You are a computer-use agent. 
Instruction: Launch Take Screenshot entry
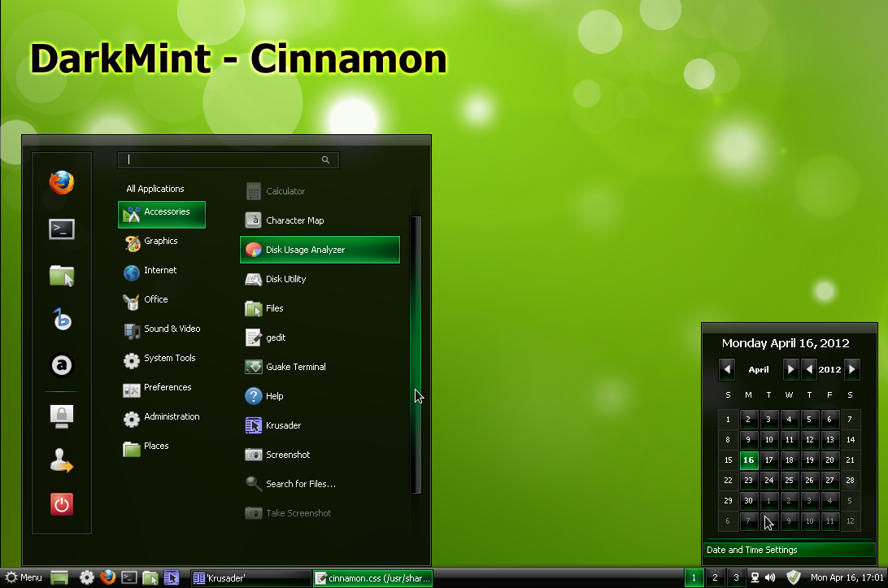pos(320,513)
